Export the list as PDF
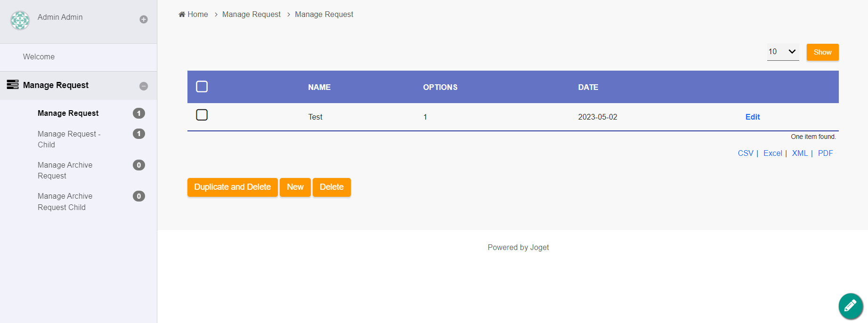868x323 pixels. coord(825,153)
